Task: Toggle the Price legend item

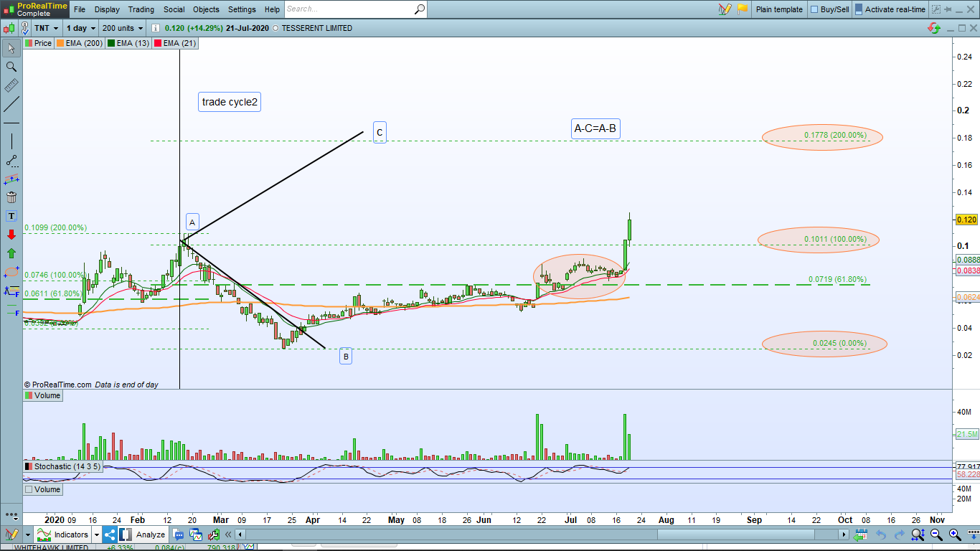Action: (x=39, y=43)
